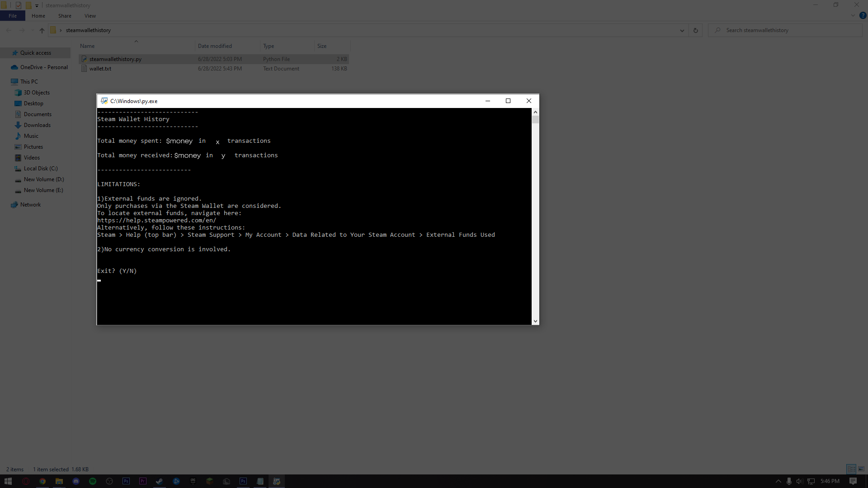Toggle the details view button

851,469
